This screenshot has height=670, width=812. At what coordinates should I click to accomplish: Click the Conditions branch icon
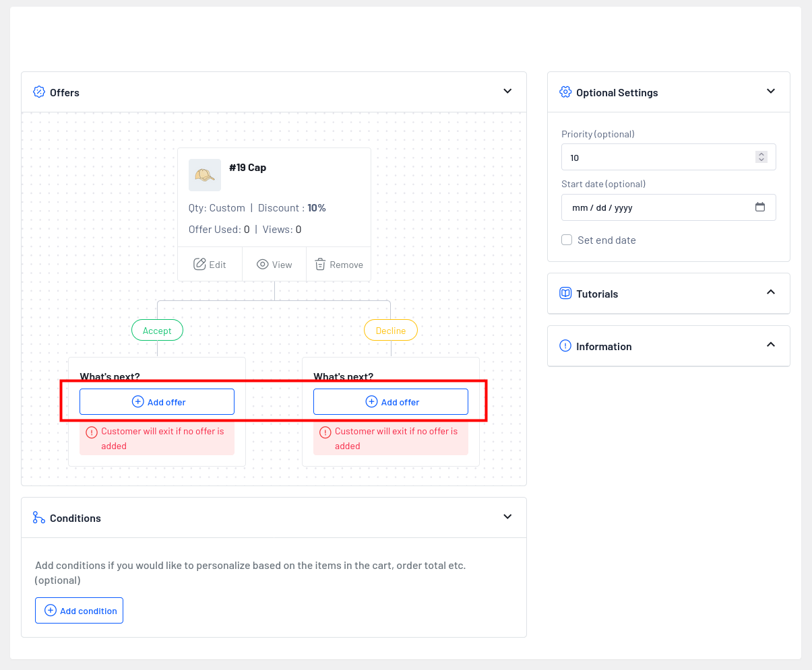click(x=39, y=518)
